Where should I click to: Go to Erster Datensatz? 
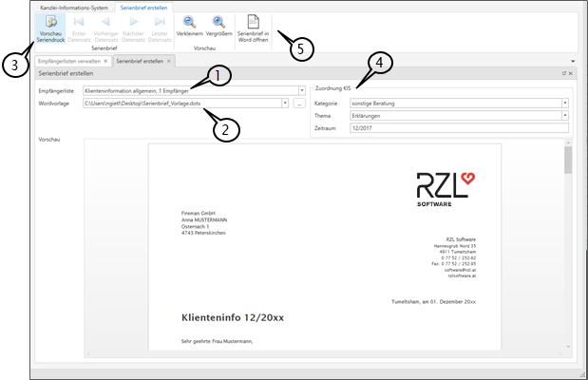(80, 23)
